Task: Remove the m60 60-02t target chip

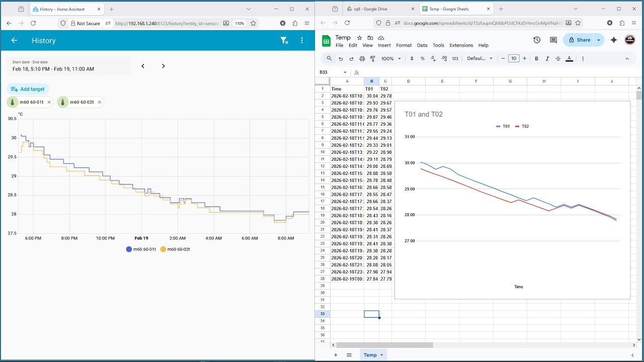Action: [99, 102]
